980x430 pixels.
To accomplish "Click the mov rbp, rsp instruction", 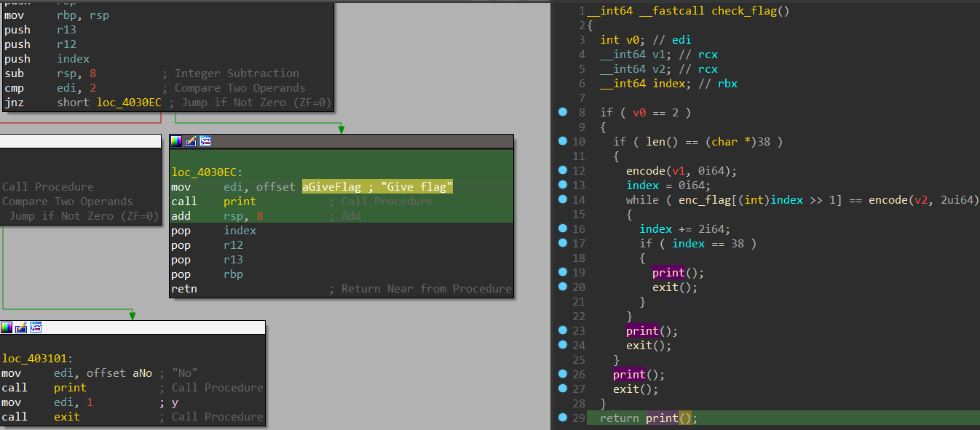I will pos(57,15).
